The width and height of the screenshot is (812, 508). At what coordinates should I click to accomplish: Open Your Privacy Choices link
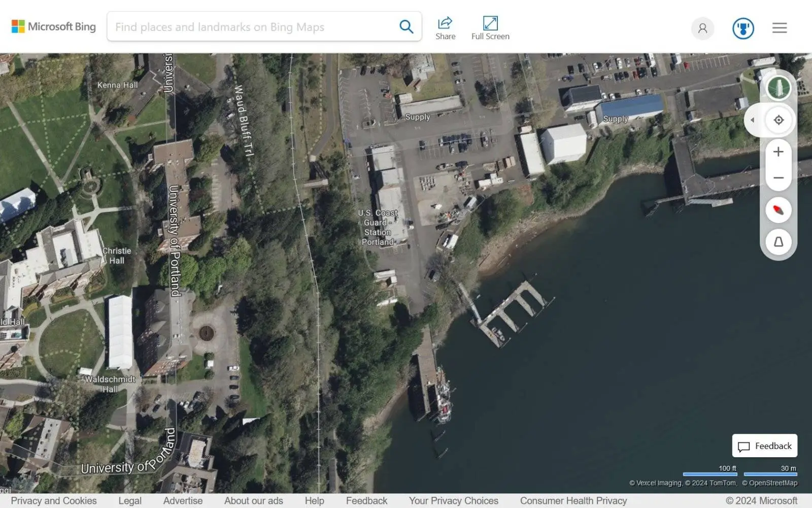454,501
